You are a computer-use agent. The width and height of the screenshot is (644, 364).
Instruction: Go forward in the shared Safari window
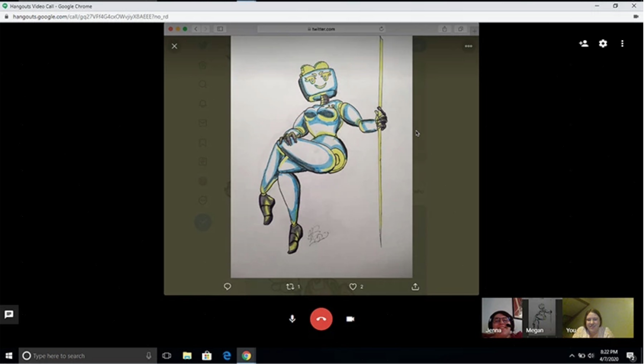(206, 29)
